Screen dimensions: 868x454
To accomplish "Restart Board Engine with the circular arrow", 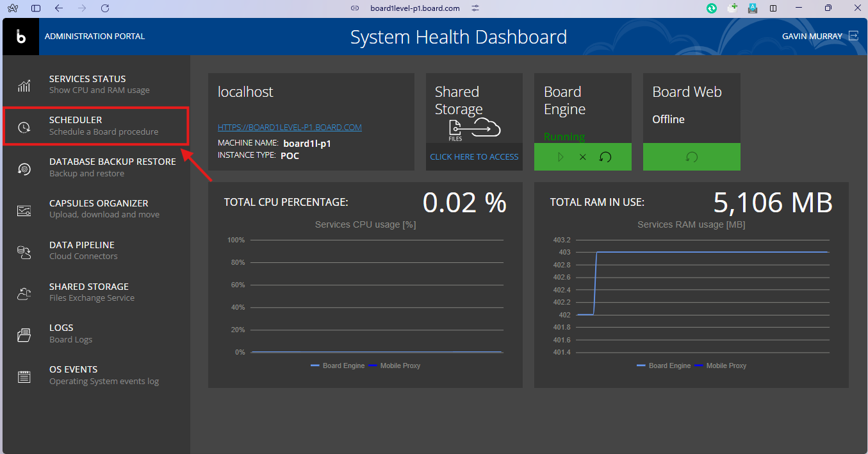I will [605, 157].
